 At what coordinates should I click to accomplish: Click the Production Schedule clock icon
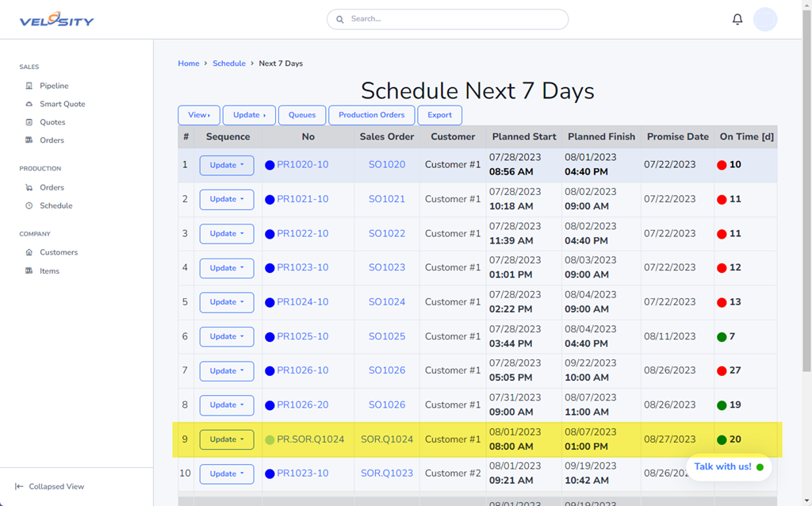click(29, 205)
